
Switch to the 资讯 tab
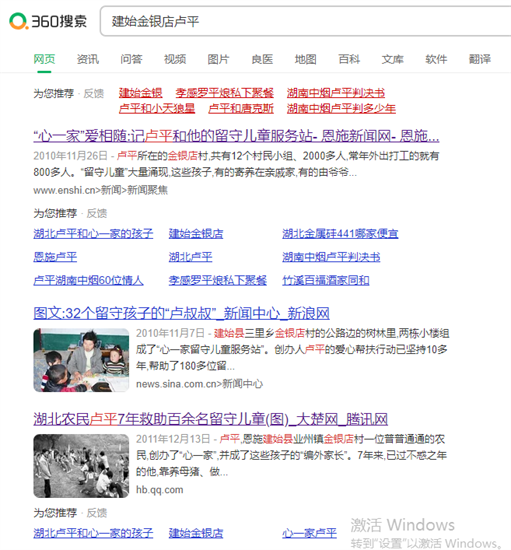(x=88, y=59)
